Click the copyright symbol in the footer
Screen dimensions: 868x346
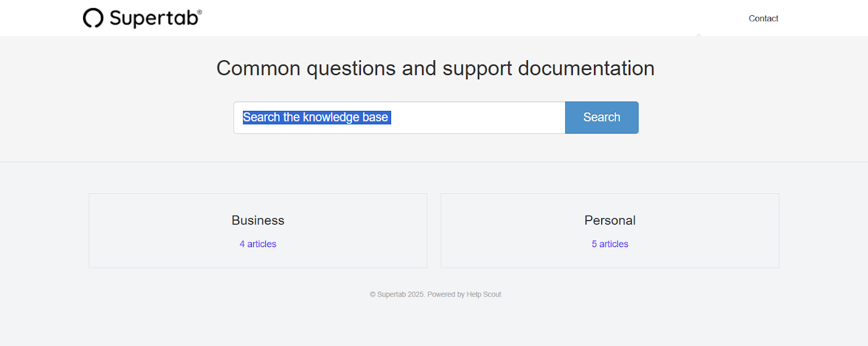pyautogui.click(x=373, y=294)
